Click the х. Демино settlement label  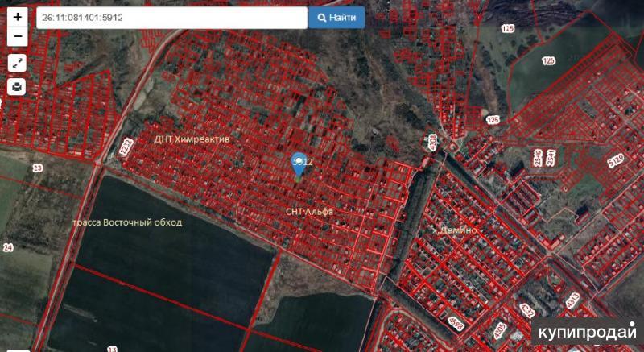tap(455, 230)
